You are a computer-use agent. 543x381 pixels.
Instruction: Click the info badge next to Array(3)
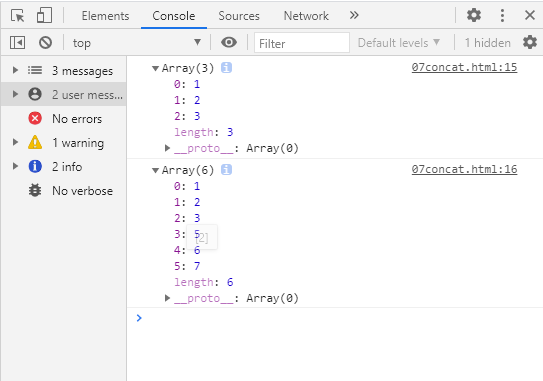pyautogui.click(x=226, y=68)
